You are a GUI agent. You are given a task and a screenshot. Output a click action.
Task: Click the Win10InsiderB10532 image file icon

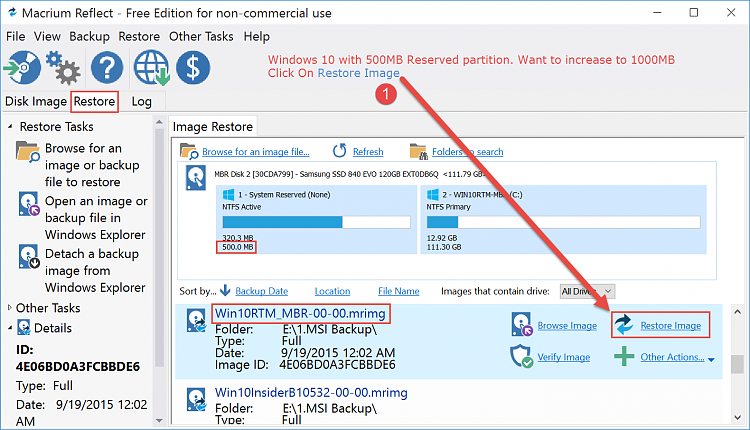197,400
